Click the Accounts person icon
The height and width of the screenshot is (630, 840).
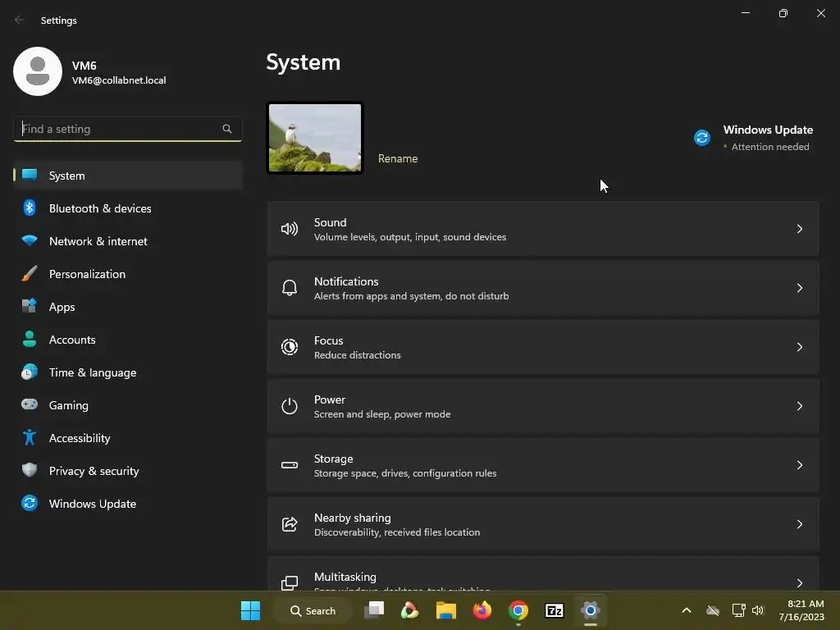click(x=30, y=339)
